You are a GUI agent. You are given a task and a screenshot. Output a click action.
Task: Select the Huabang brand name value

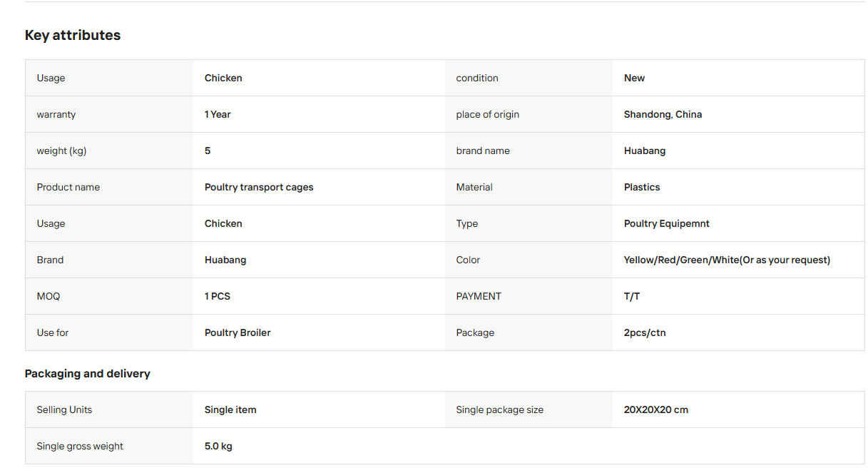(645, 151)
